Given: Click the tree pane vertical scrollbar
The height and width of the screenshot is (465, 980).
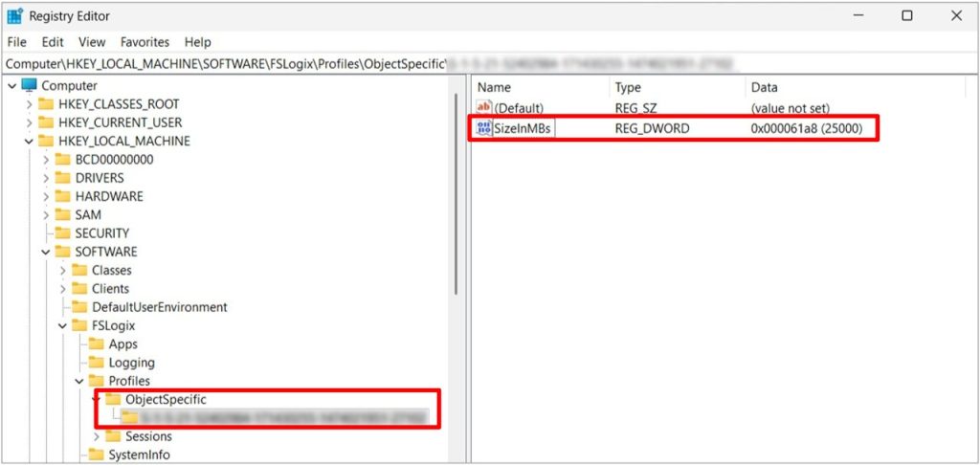Looking at the screenshot, I should coord(456,193).
